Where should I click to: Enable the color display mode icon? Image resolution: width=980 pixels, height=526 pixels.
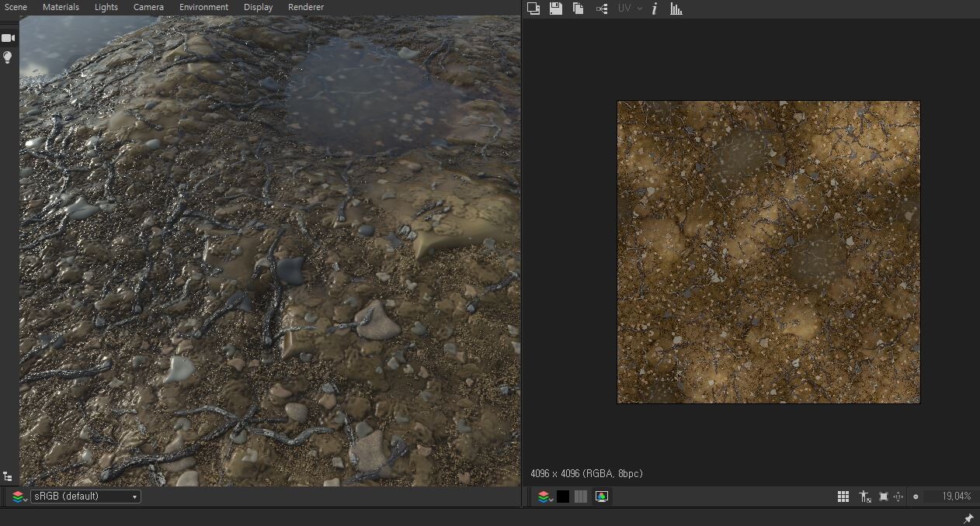click(601, 497)
